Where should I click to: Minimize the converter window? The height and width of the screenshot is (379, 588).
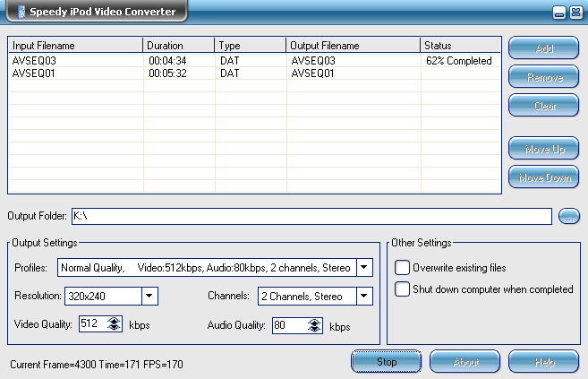[558, 13]
